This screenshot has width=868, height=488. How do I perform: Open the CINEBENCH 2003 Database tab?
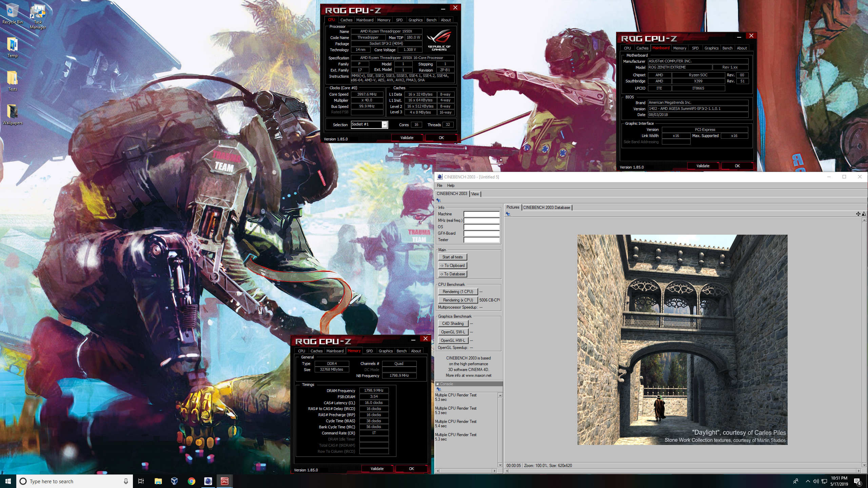[x=547, y=208]
